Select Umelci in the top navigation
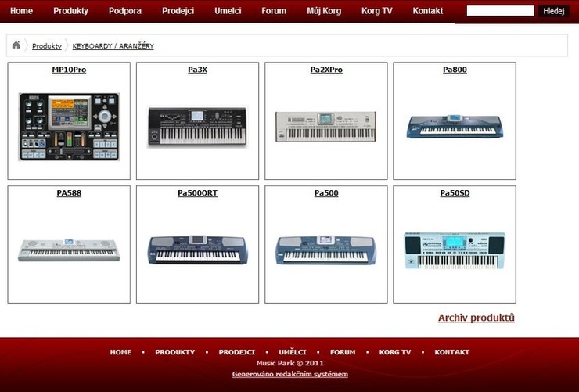 click(x=228, y=11)
